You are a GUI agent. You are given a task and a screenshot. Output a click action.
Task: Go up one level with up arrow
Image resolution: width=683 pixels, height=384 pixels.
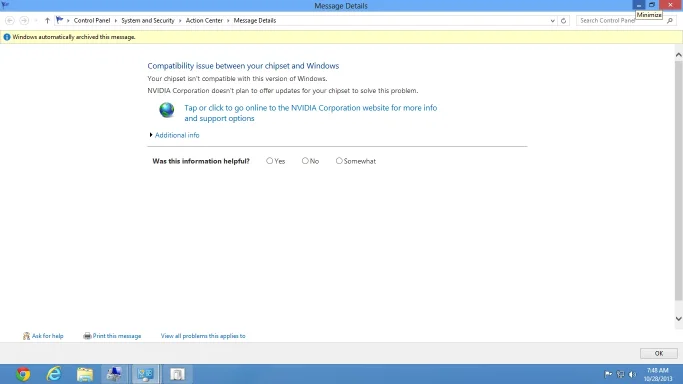point(47,20)
